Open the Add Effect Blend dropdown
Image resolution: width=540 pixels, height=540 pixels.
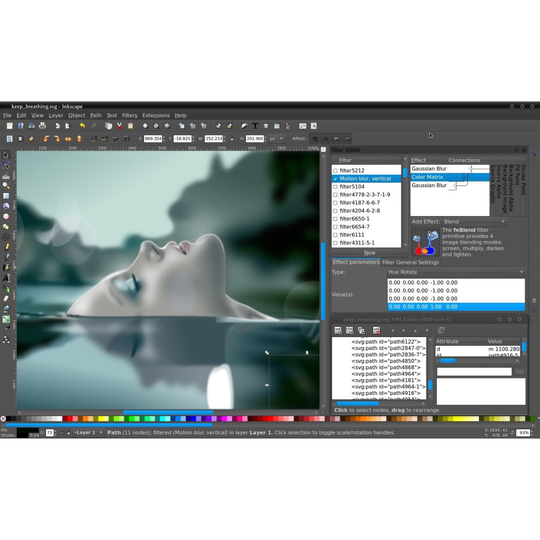[474, 221]
